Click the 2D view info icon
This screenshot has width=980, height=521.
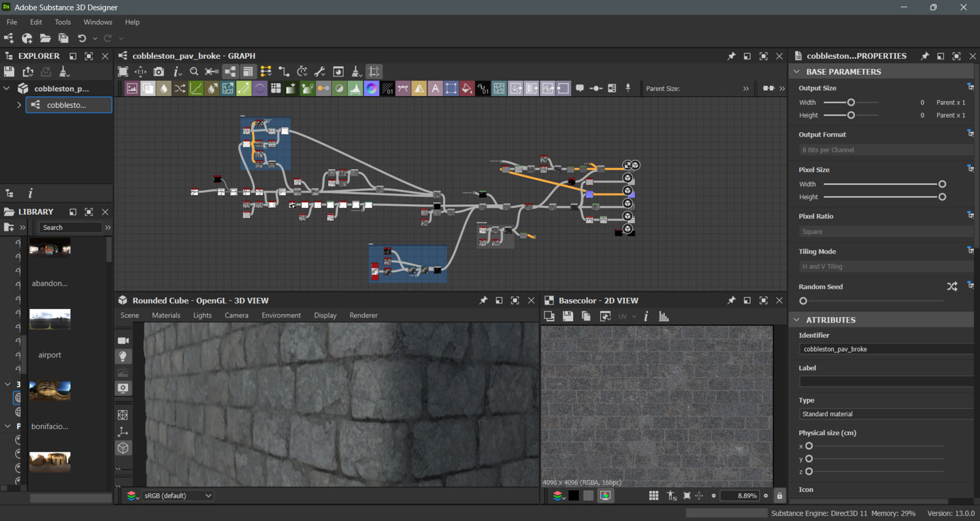646,316
